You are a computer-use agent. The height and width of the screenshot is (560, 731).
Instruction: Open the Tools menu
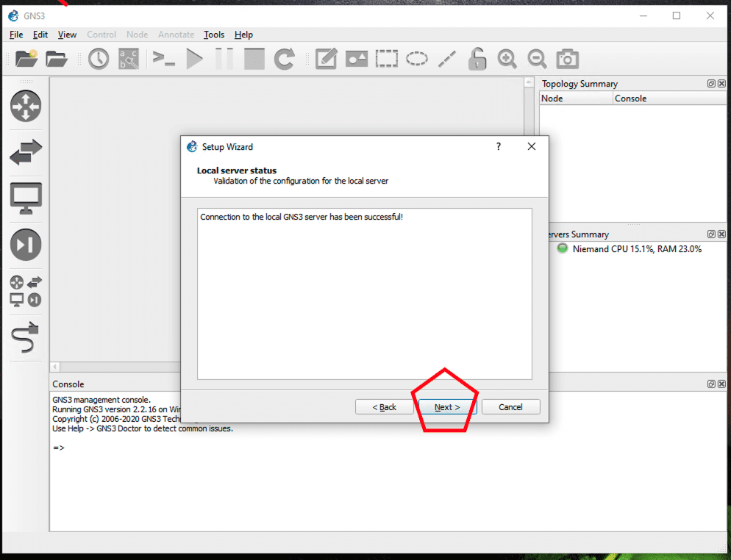(214, 35)
